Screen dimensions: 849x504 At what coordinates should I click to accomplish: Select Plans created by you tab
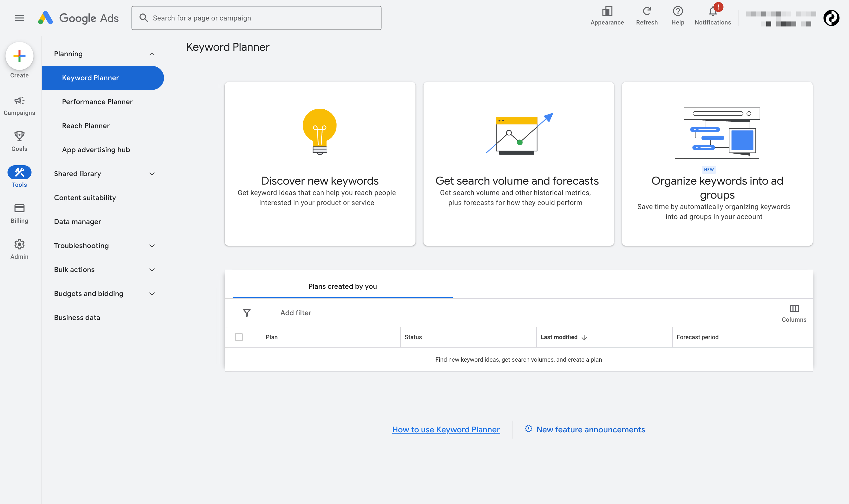coord(342,286)
